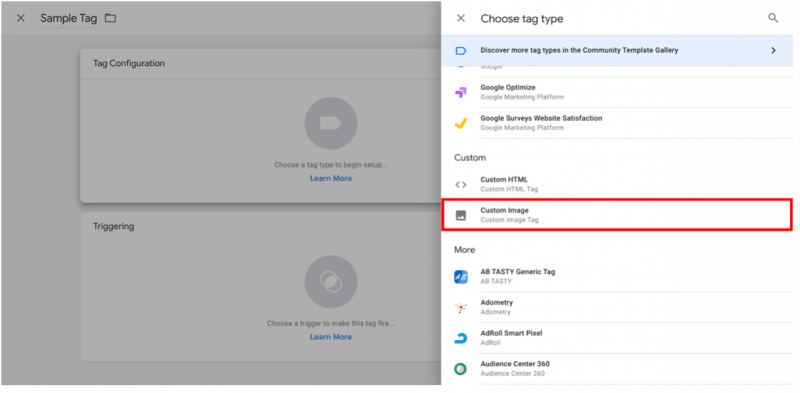Choose Google Surveys Website Satisfaction tag
This screenshot has width=800, height=393.
tap(617, 123)
